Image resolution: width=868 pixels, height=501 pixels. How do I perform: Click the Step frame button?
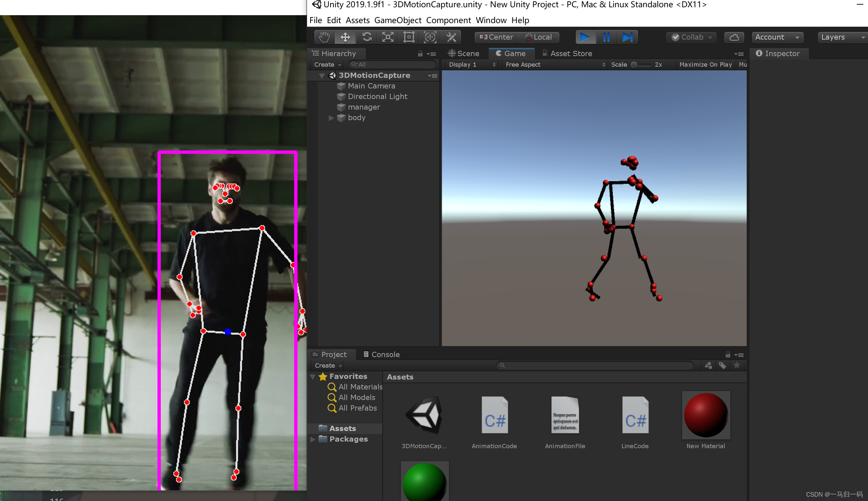click(x=627, y=37)
